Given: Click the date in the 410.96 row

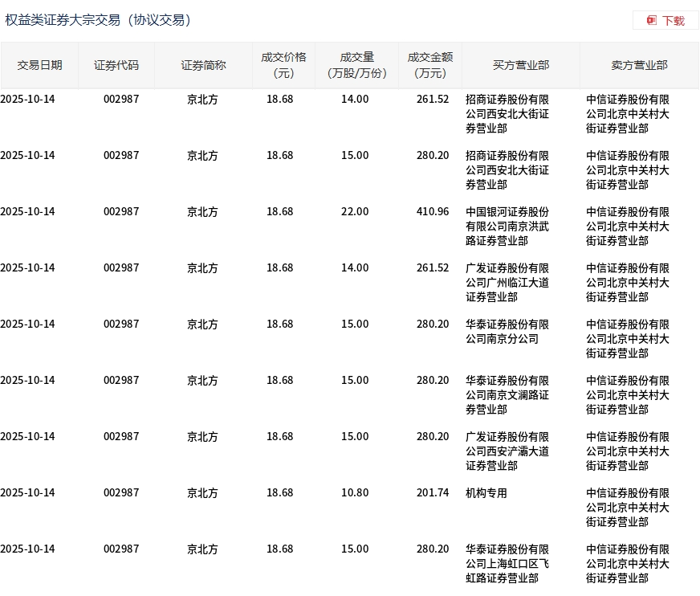Looking at the screenshot, I should (x=27, y=211).
